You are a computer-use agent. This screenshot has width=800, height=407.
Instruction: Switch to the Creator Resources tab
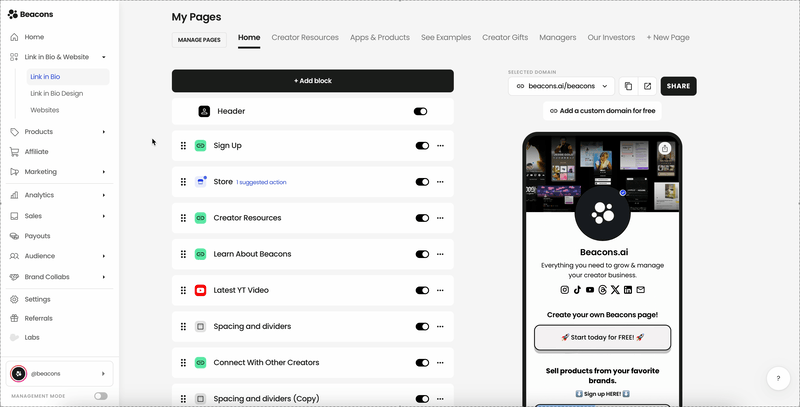[305, 38]
